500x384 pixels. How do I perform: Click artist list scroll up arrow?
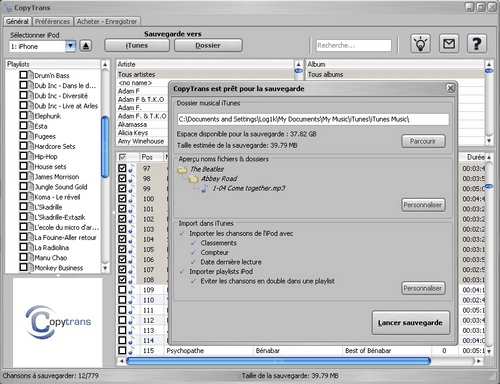(x=298, y=64)
